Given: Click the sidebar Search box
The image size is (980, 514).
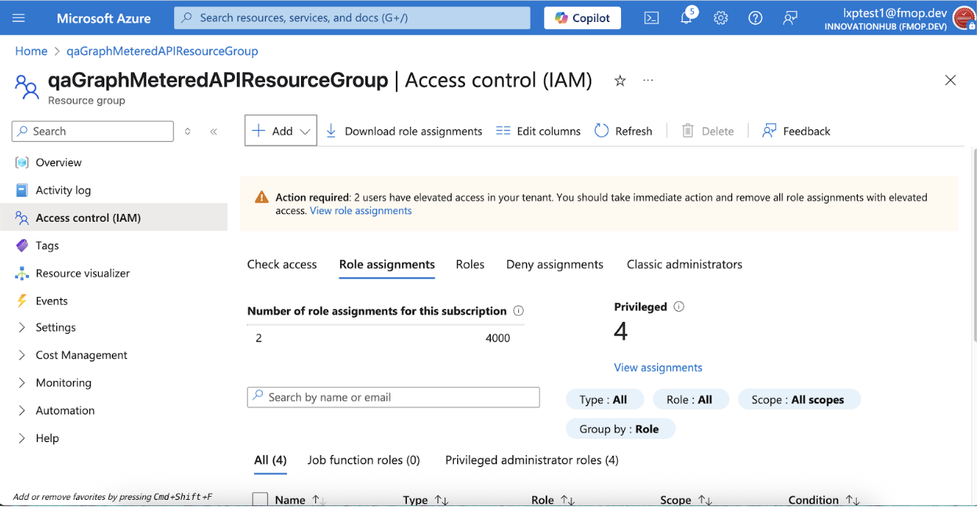Looking at the screenshot, I should (93, 132).
